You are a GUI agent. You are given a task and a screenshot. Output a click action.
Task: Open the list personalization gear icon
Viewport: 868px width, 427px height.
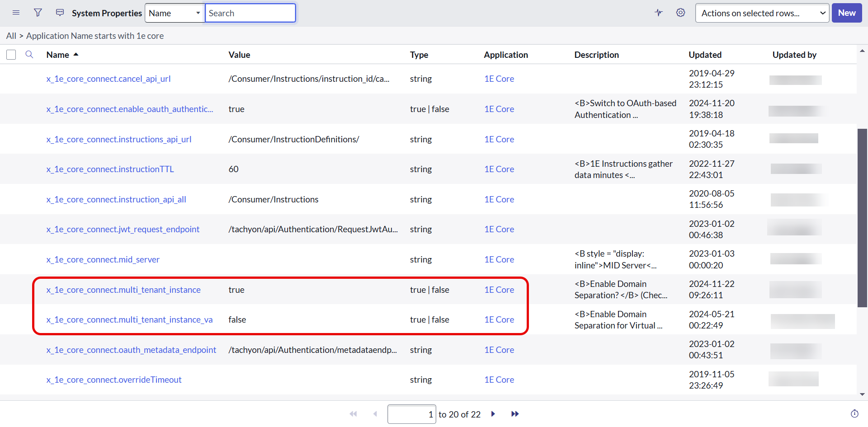tap(680, 13)
